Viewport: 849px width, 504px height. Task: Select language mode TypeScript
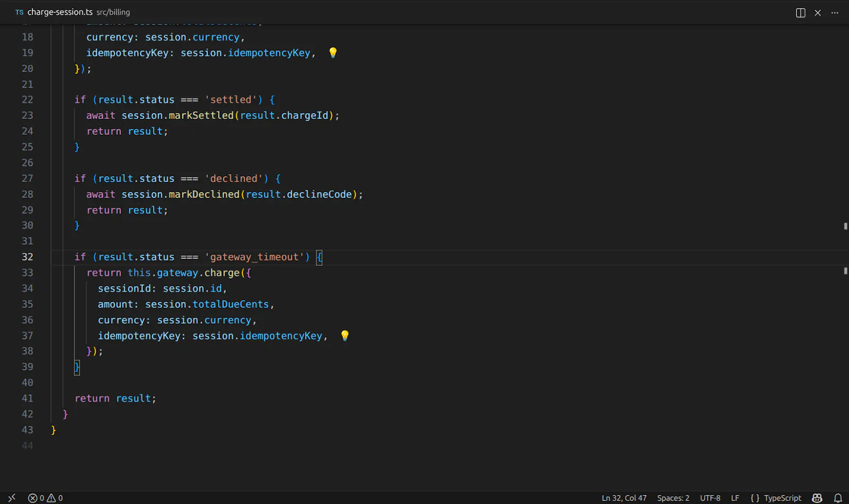(x=783, y=498)
